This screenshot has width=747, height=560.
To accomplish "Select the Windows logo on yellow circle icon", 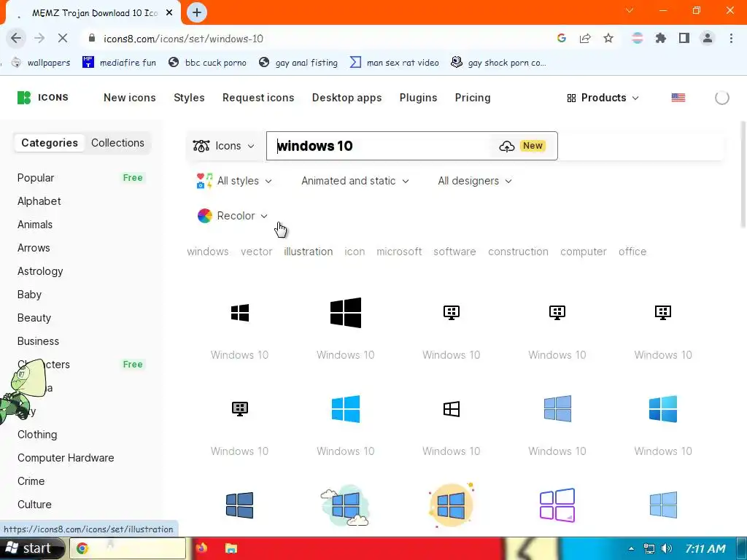I will (x=451, y=505).
